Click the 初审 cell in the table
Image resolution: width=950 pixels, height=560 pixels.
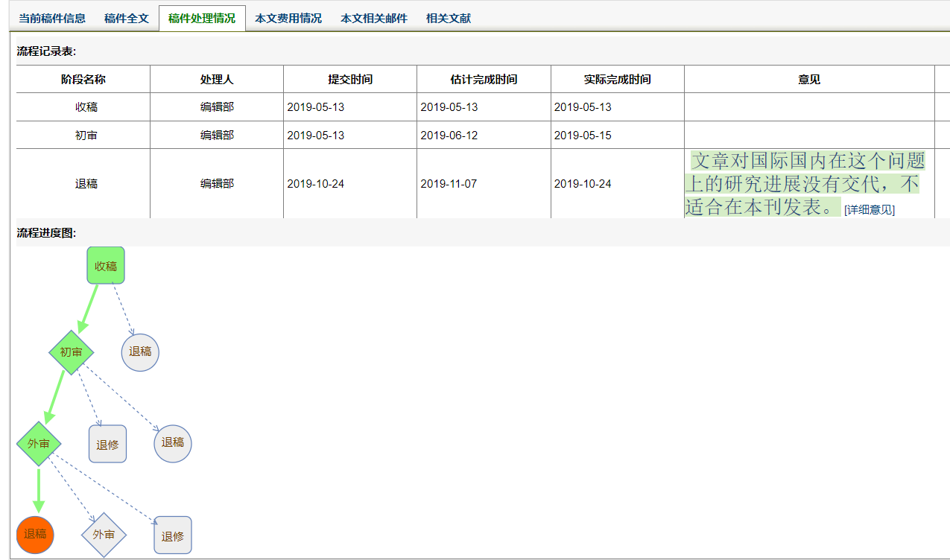[x=83, y=136]
